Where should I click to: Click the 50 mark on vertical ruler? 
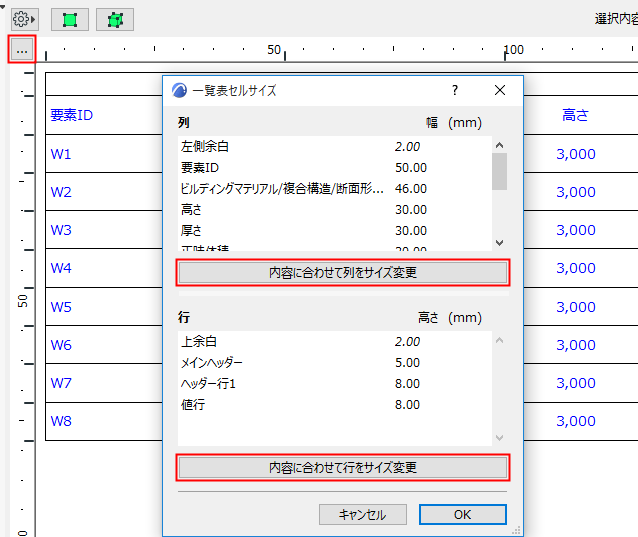pos(23,301)
